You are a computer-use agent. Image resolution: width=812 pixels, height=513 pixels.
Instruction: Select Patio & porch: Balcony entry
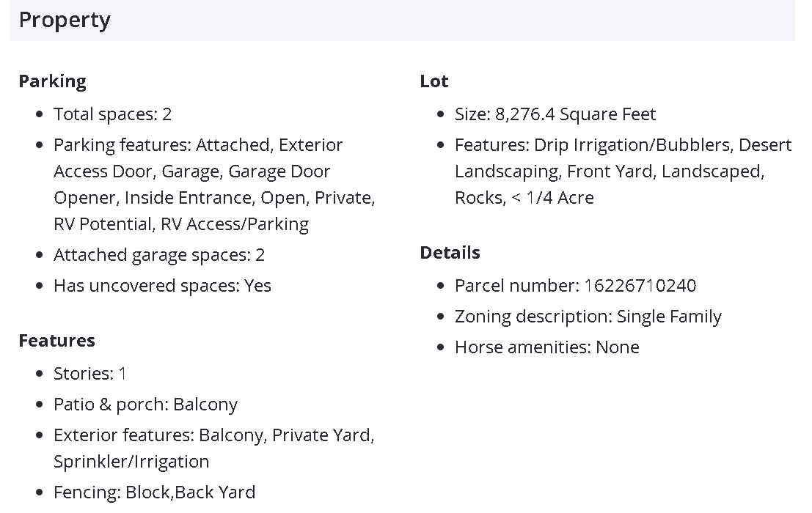pos(145,404)
